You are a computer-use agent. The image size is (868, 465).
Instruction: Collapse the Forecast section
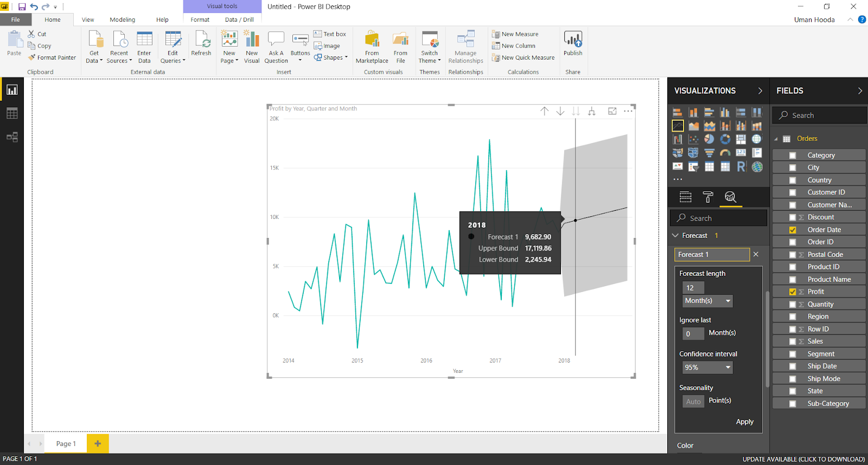click(x=675, y=236)
